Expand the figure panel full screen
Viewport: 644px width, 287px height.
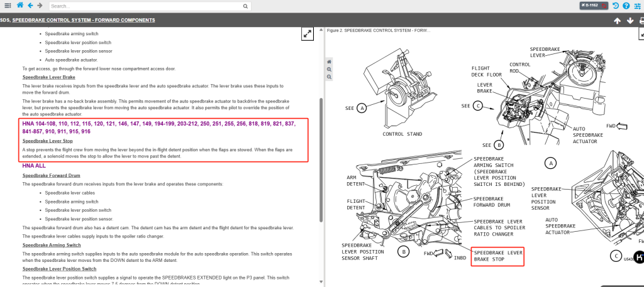pyautogui.click(x=641, y=34)
